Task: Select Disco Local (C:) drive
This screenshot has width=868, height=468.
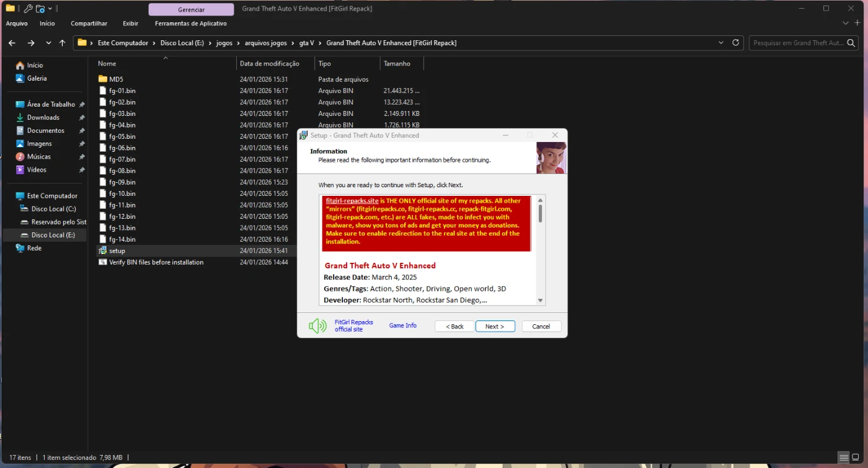Action: (53, 209)
